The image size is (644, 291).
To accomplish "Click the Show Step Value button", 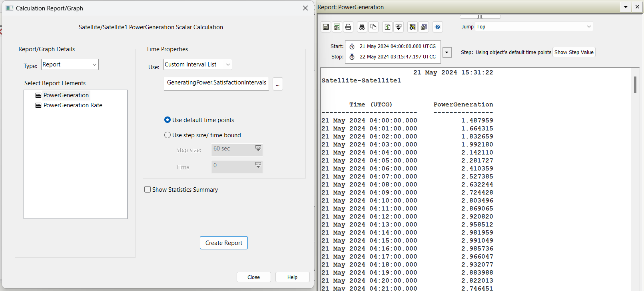I will pos(574,52).
